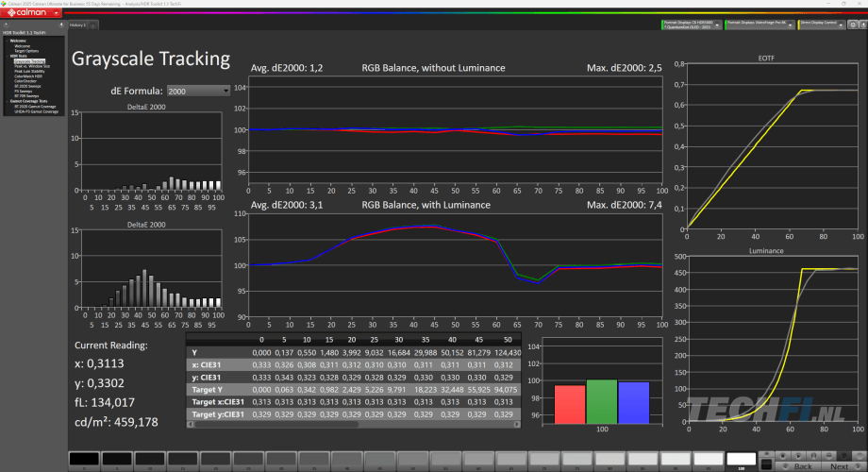Click the continuous read icon

pos(828,456)
